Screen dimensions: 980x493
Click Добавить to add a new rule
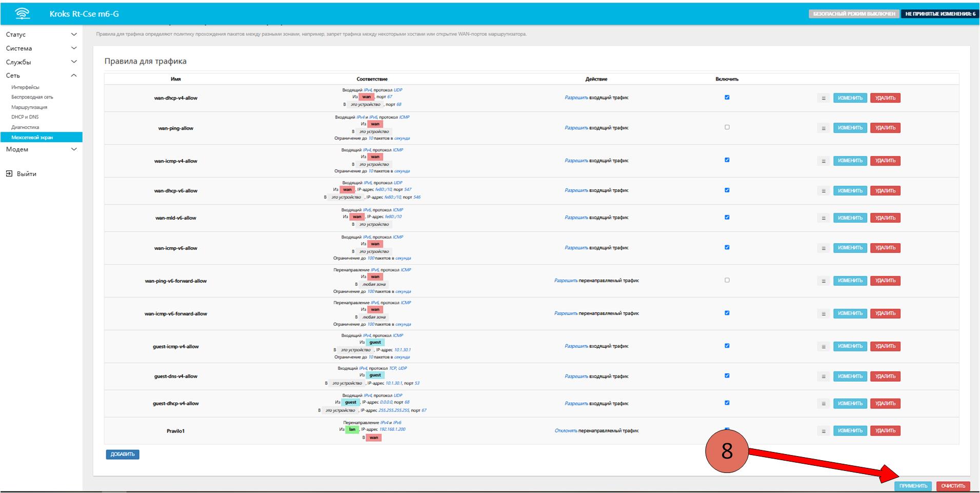pyautogui.click(x=123, y=454)
